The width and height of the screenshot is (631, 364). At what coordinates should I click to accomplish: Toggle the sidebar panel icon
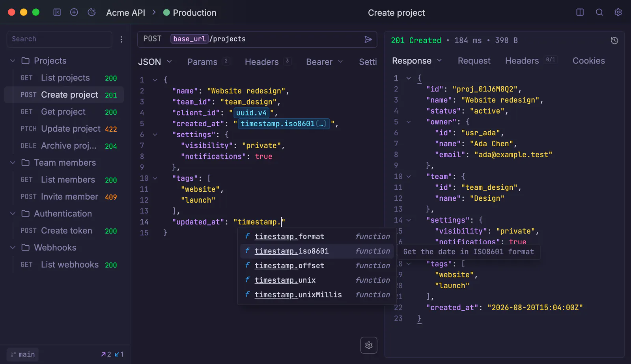(57, 12)
